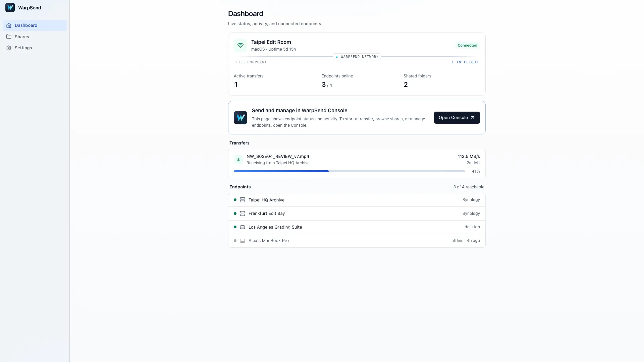Click the Open Console button
Viewport: 644px width, 362px height.
(x=457, y=118)
